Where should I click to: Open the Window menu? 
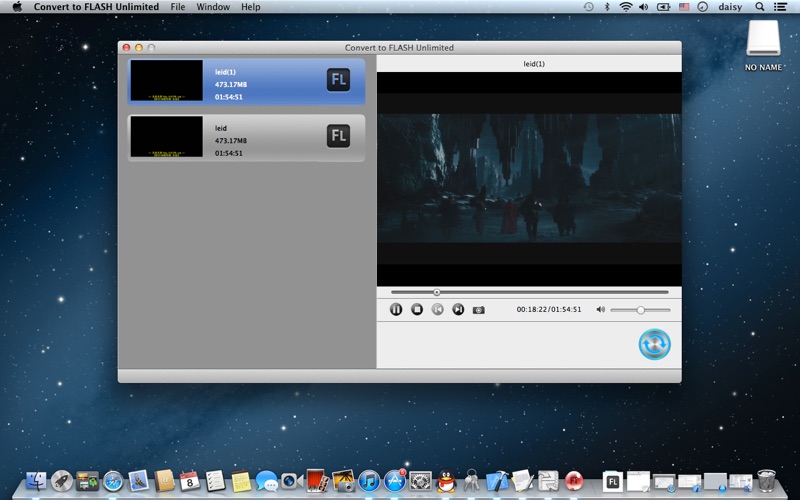[213, 7]
